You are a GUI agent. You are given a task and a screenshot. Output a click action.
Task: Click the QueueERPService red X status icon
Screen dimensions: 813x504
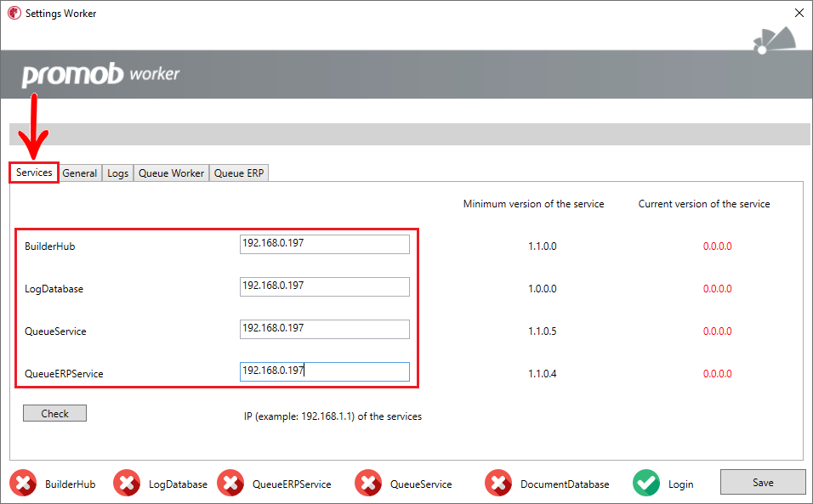[230, 483]
